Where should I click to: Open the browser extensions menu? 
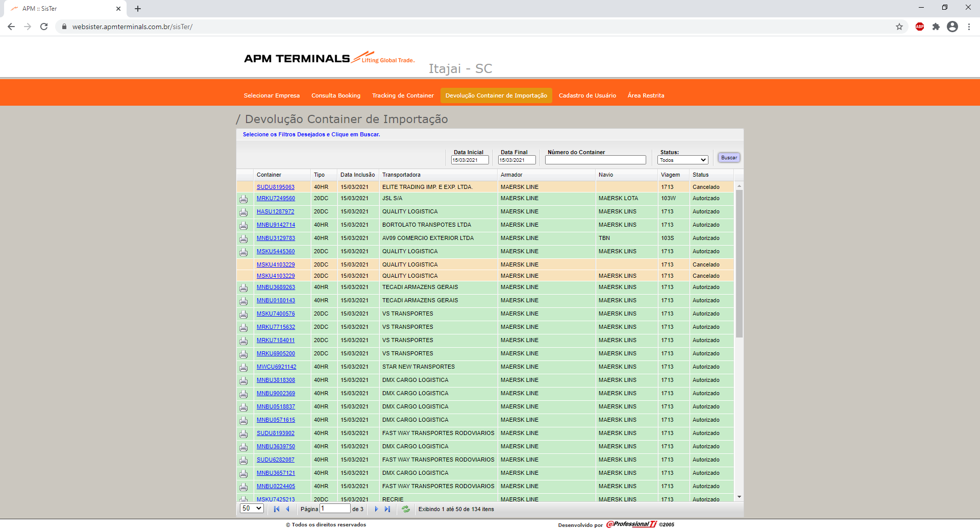936,27
